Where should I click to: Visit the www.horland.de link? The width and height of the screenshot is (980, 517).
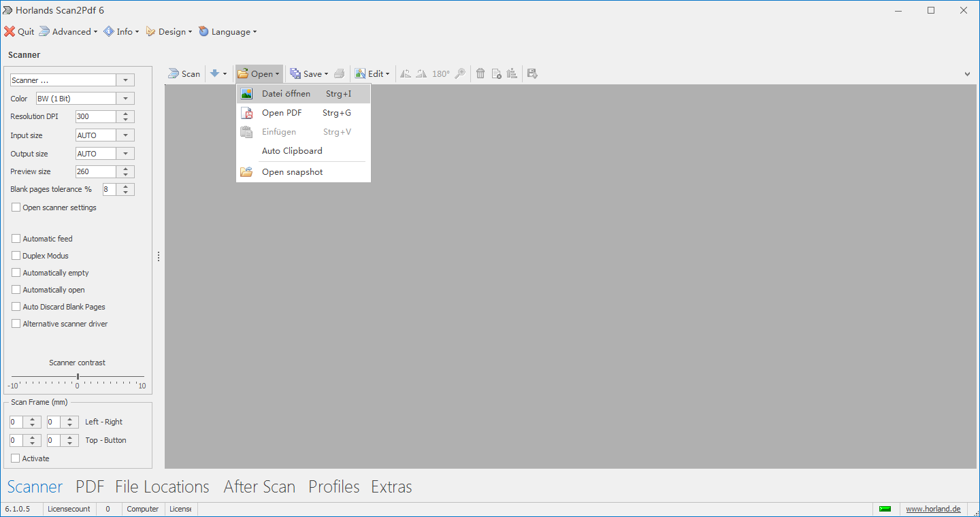[933, 509]
